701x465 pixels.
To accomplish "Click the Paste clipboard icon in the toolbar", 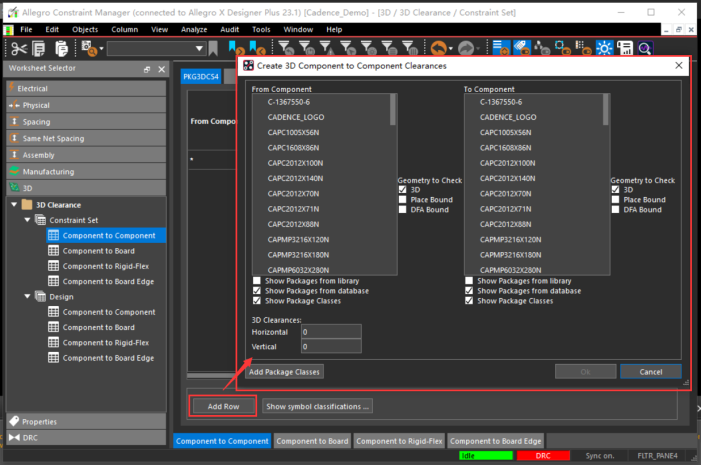I will coord(61,48).
